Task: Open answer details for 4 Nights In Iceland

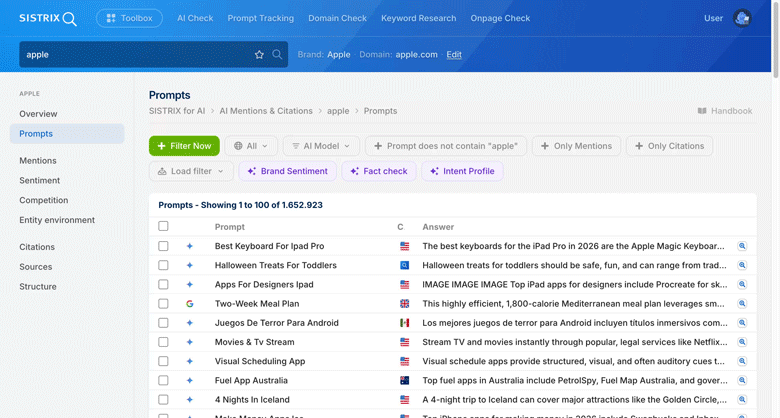Action: point(742,400)
